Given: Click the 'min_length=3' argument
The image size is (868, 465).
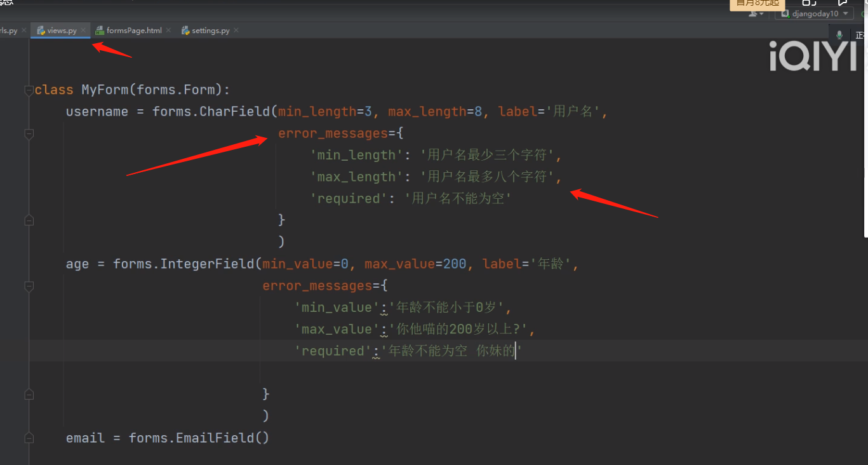Looking at the screenshot, I should click(325, 112).
